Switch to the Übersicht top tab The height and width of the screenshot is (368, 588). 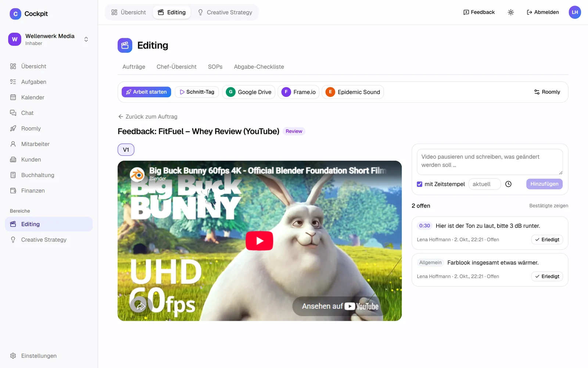[129, 13]
